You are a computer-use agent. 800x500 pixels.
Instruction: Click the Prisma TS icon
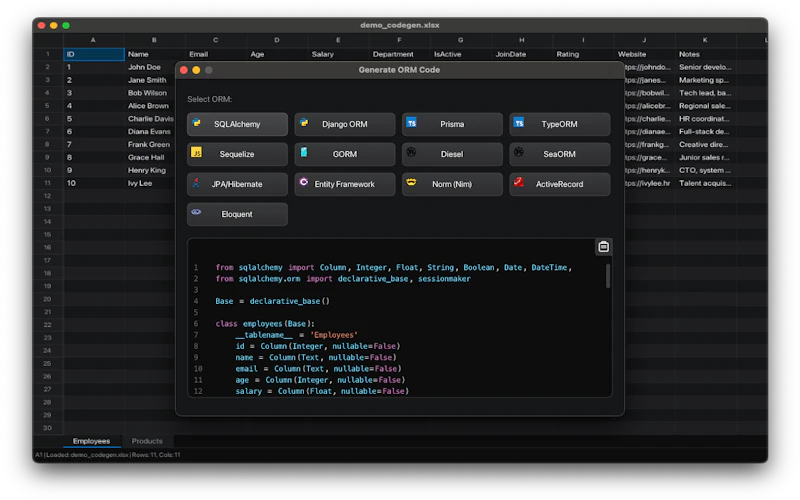[411, 123]
